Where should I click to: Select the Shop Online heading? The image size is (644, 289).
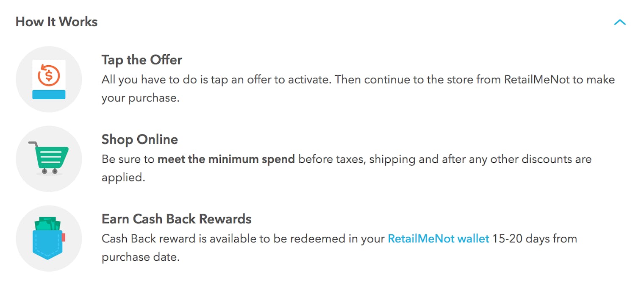139,139
